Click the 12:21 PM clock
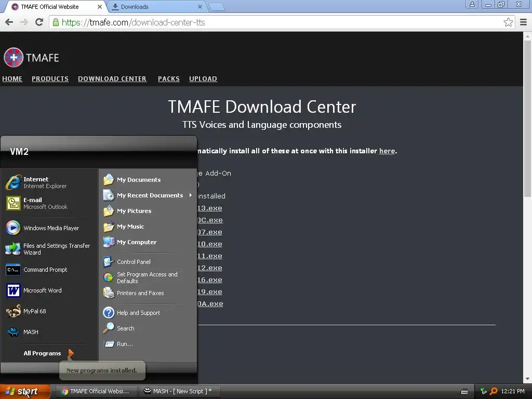 [513, 391]
